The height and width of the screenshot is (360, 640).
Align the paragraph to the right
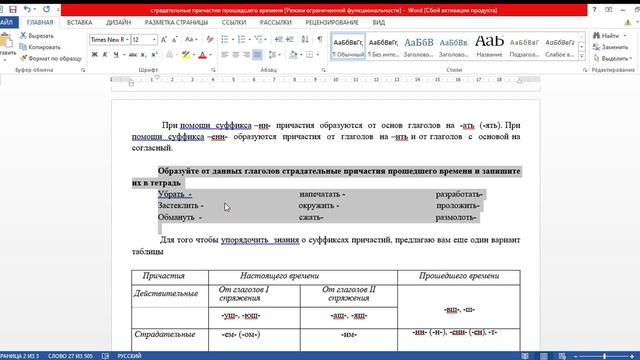(x=247, y=55)
